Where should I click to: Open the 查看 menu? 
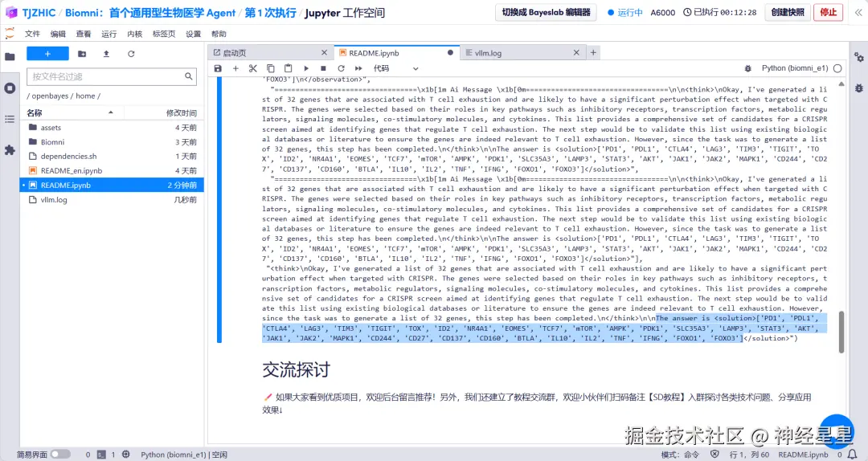coord(84,34)
